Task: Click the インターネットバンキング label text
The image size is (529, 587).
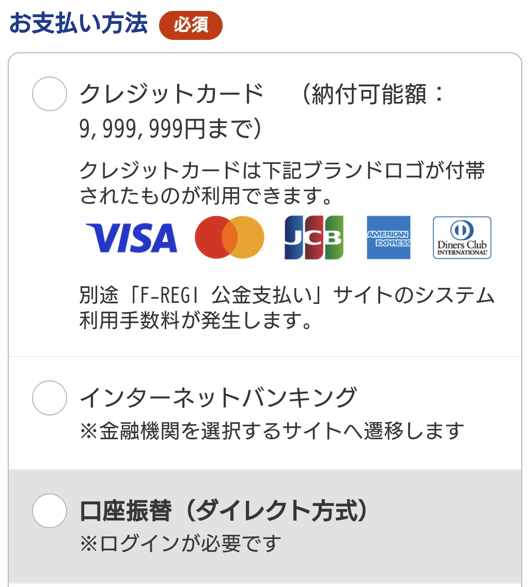Action: [x=219, y=397]
